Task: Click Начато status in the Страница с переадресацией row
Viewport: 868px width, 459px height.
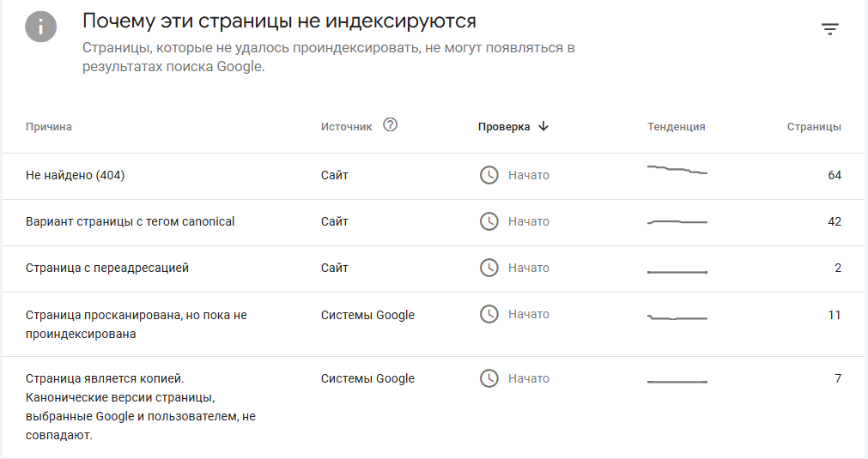Action: click(529, 268)
